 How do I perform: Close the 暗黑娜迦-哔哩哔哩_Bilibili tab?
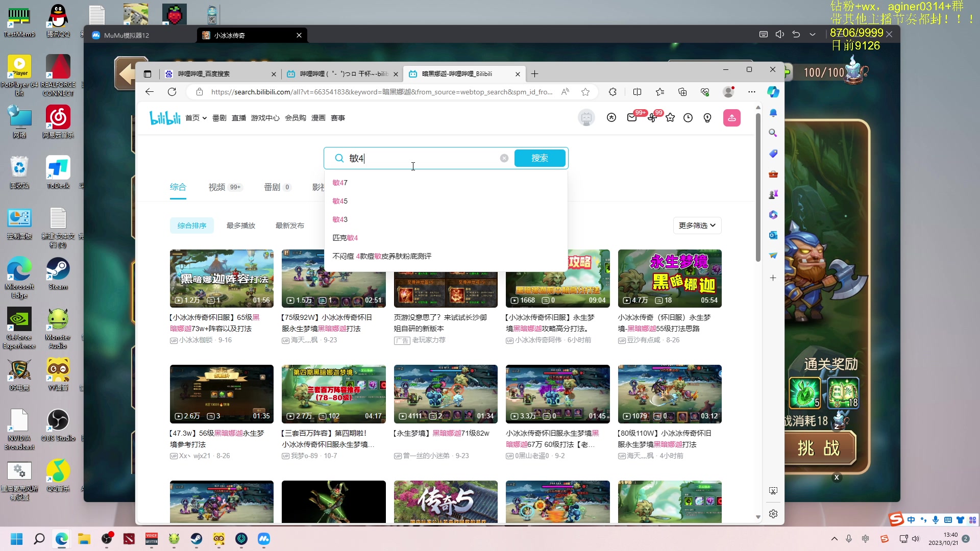[x=518, y=74]
